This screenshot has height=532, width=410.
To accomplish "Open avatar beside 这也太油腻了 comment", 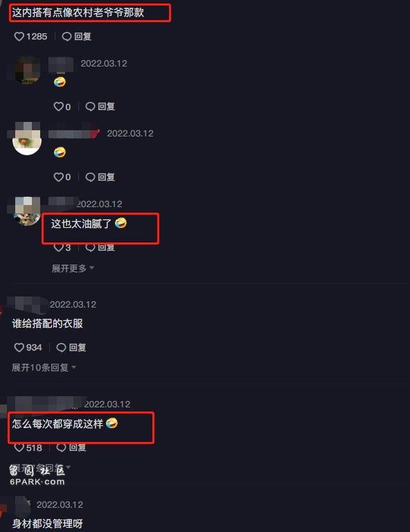I will pyautogui.click(x=27, y=212).
